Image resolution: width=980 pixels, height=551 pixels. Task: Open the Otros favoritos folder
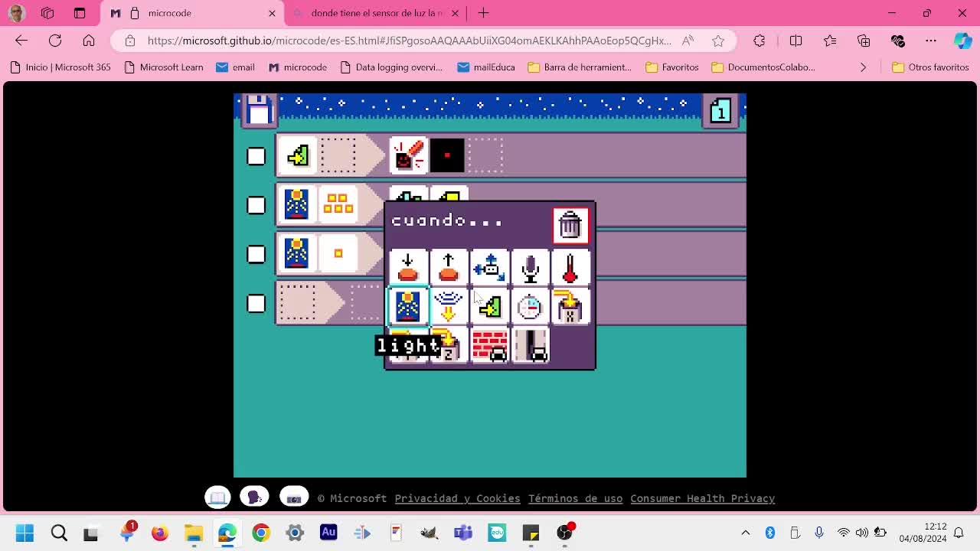931,67
